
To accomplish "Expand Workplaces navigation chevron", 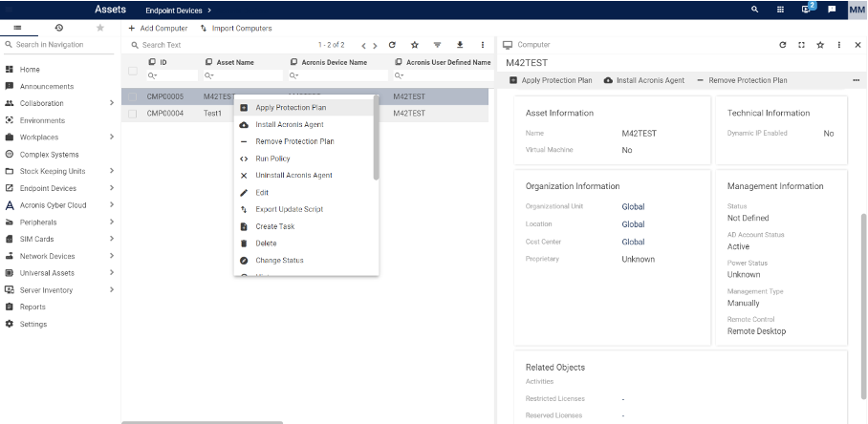I will (x=111, y=137).
